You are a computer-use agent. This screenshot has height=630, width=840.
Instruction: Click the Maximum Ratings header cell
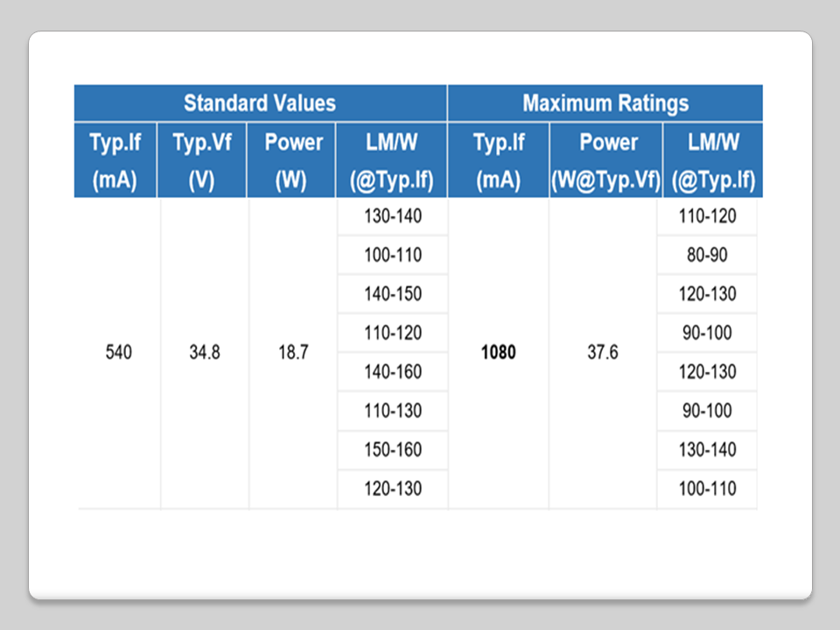click(x=605, y=103)
